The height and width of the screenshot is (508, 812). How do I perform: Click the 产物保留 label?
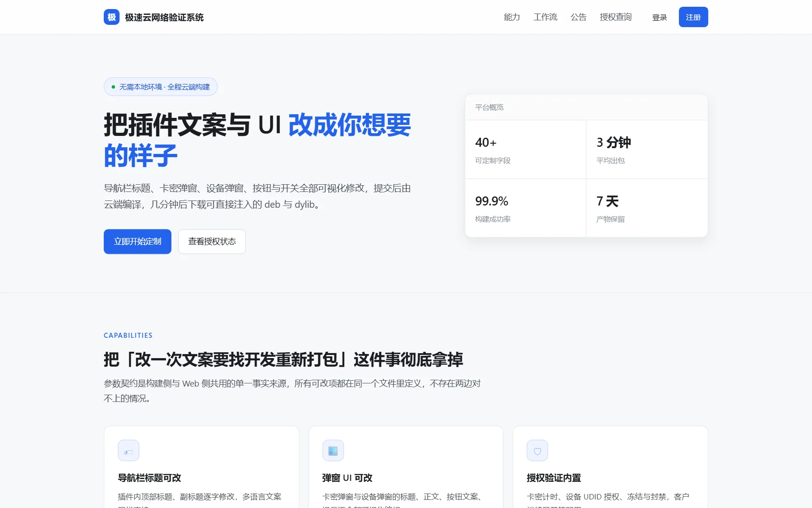[x=610, y=219]
